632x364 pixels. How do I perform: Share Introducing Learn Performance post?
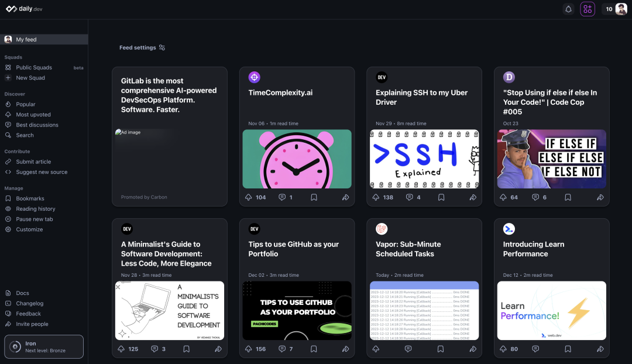[x=600, y=349]
